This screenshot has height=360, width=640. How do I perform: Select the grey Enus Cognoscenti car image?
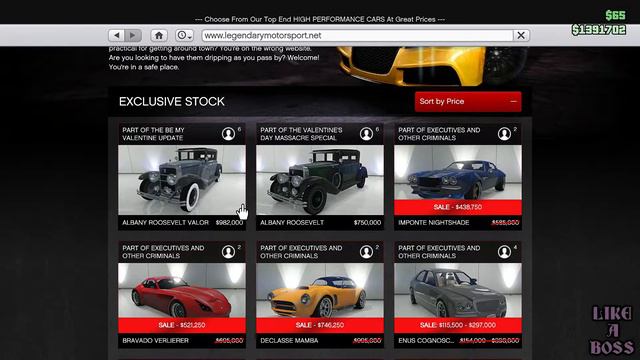click(x=458, y=291)
